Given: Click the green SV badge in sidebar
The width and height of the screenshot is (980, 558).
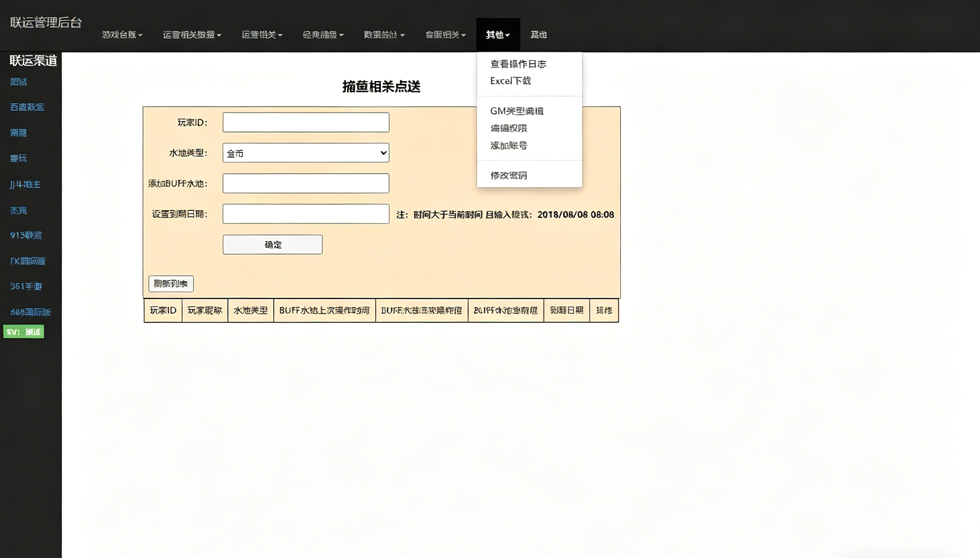Looking at the screenshot, I should [24, 331].
